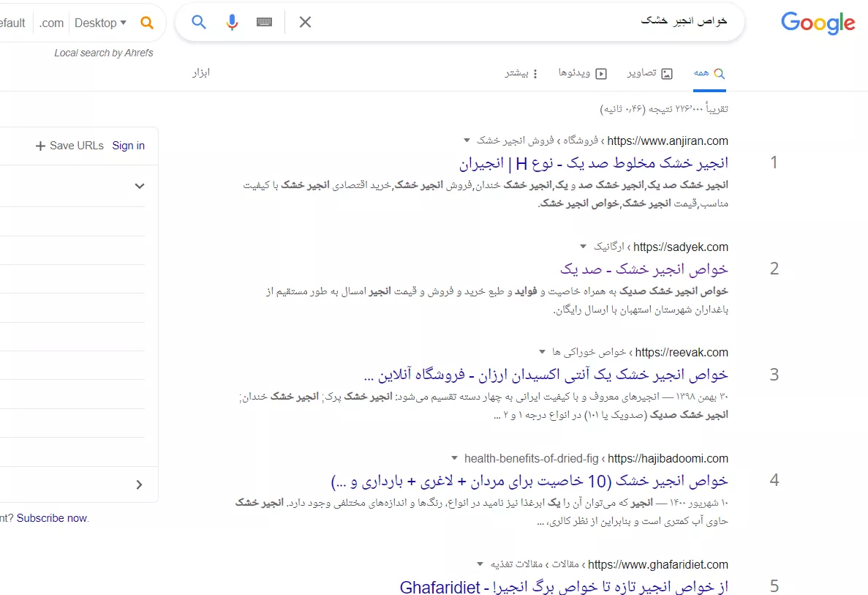Click the Subscribe now link
Screen dimensions: 868x595
tap(51, 518)
